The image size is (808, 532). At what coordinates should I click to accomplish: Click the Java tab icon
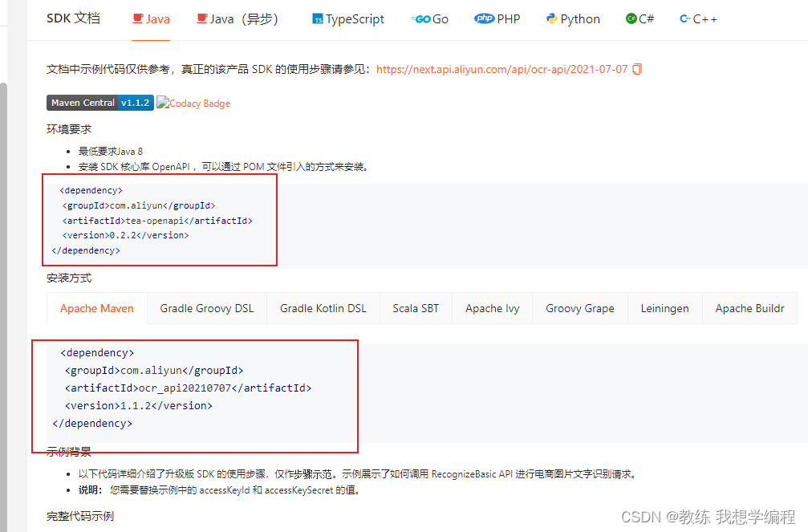click(x=137, y=19)
